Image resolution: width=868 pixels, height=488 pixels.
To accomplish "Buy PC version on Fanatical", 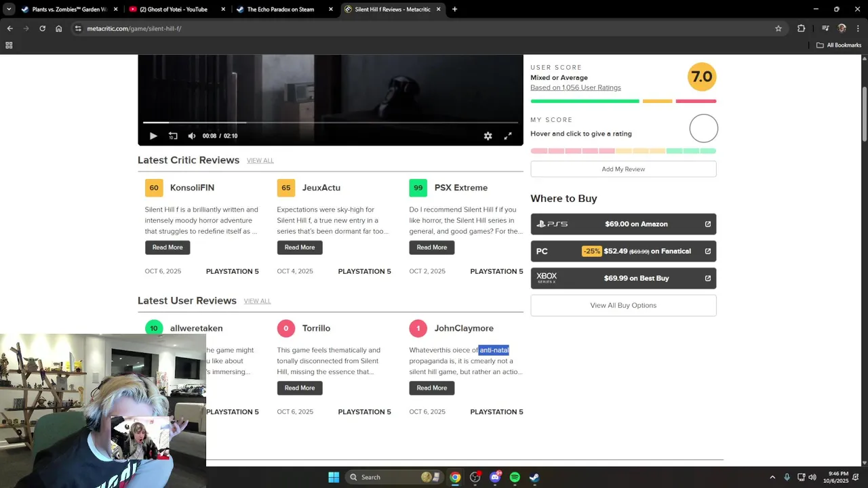I will tap(623, 251).
